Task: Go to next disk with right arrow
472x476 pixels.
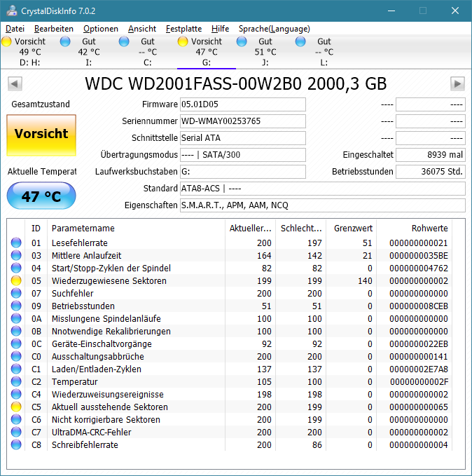Action: 457,84
